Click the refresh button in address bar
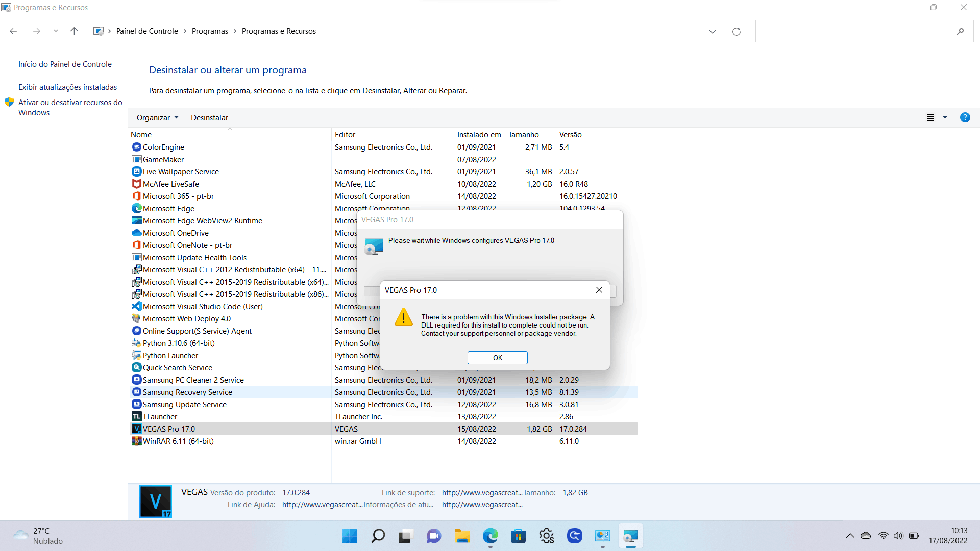This screenshot has width=980, height=551. click(736, 31)
